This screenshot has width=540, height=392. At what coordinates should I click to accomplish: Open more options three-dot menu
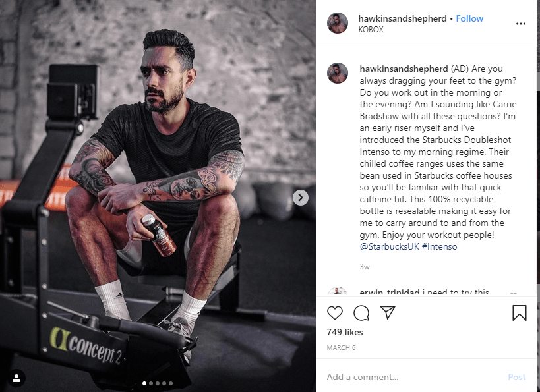[521, 24]
